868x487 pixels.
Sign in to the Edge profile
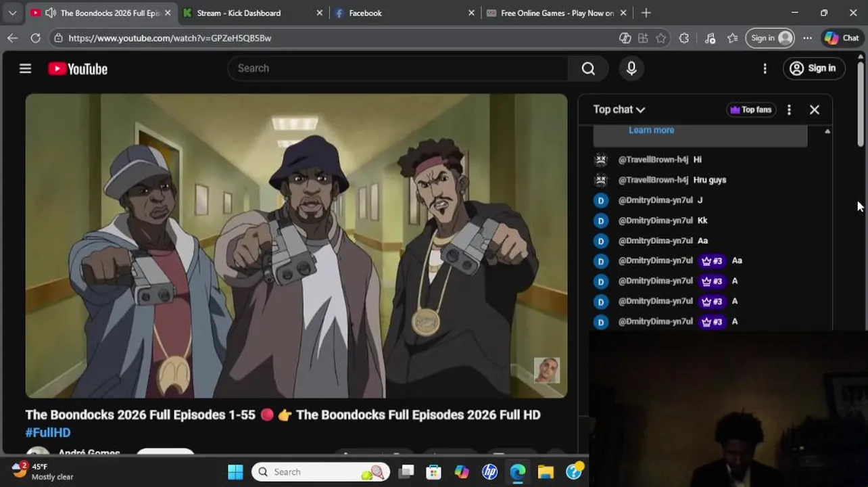pyautogui.click(x=771, y=38)
